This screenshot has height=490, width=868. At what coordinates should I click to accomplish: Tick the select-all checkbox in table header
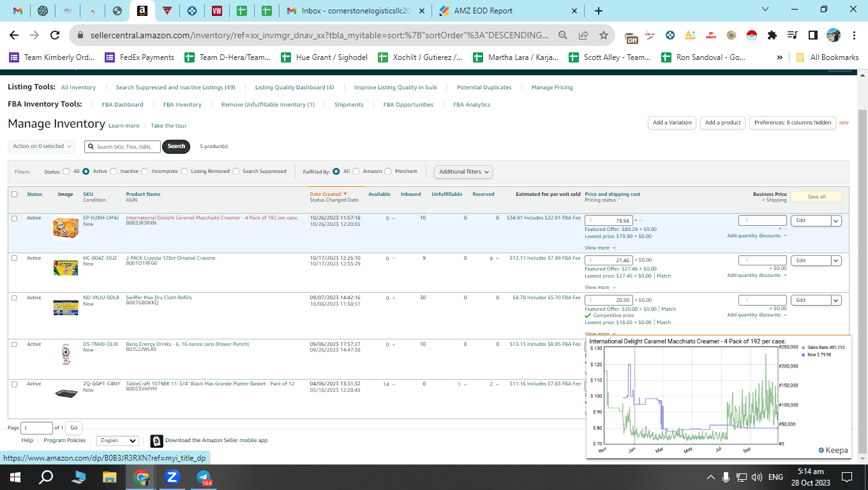pos(15,195)
